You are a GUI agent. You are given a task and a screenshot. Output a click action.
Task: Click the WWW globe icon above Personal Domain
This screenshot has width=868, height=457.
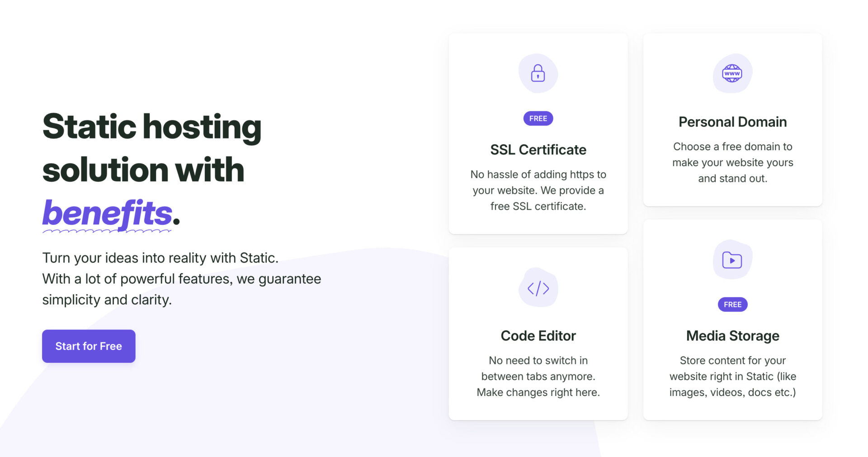click(732, 73)
